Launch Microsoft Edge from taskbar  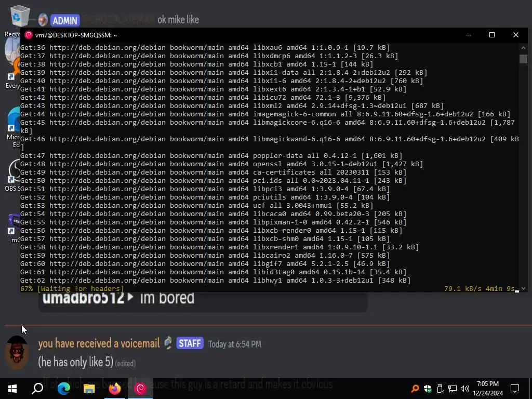63,389
